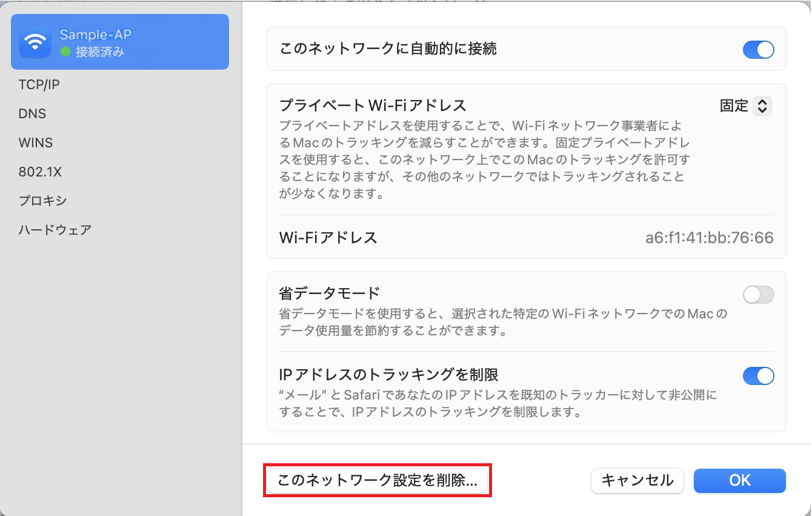Confirm with the OK button
Image resolution: width=812 pixels, height=516 pixels.
739,481
